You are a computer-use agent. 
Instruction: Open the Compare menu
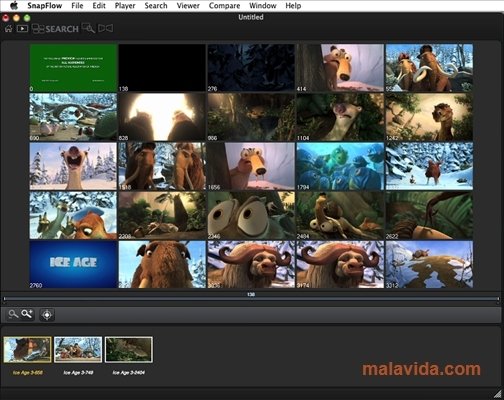(224, 6)
